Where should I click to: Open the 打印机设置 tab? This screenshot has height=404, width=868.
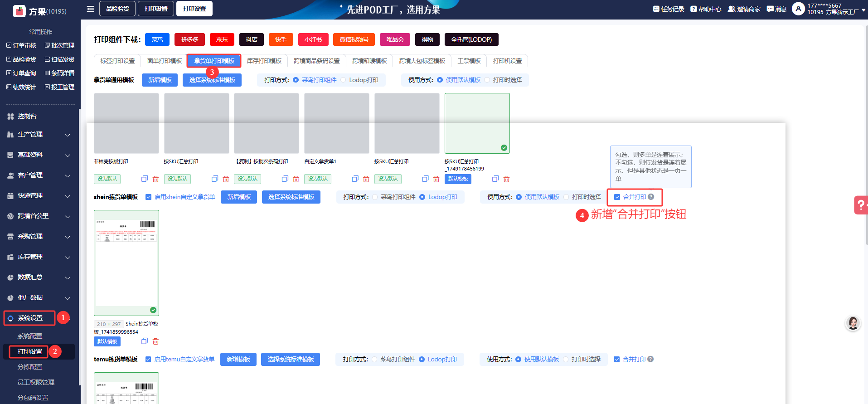pyautogui.click(x=507, y=61)
